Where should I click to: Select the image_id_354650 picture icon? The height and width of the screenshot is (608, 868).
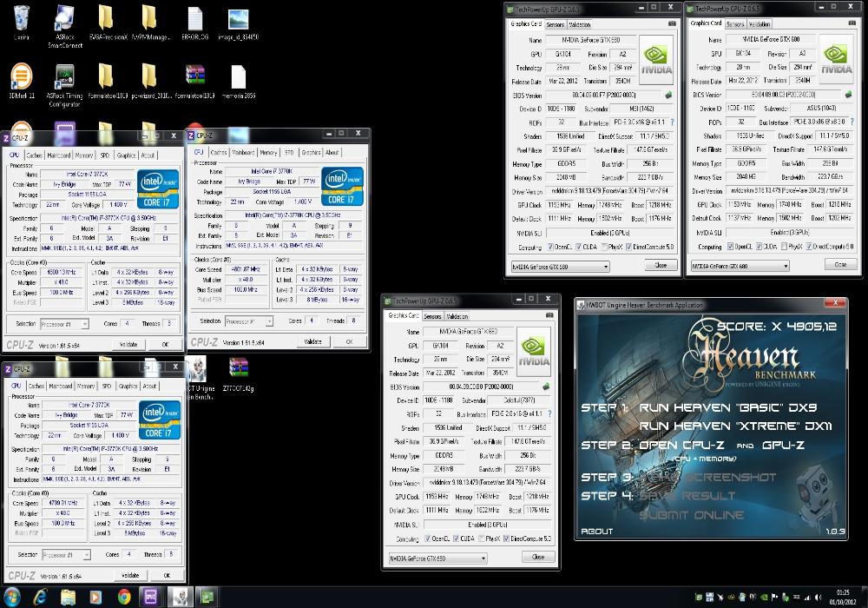238,23
